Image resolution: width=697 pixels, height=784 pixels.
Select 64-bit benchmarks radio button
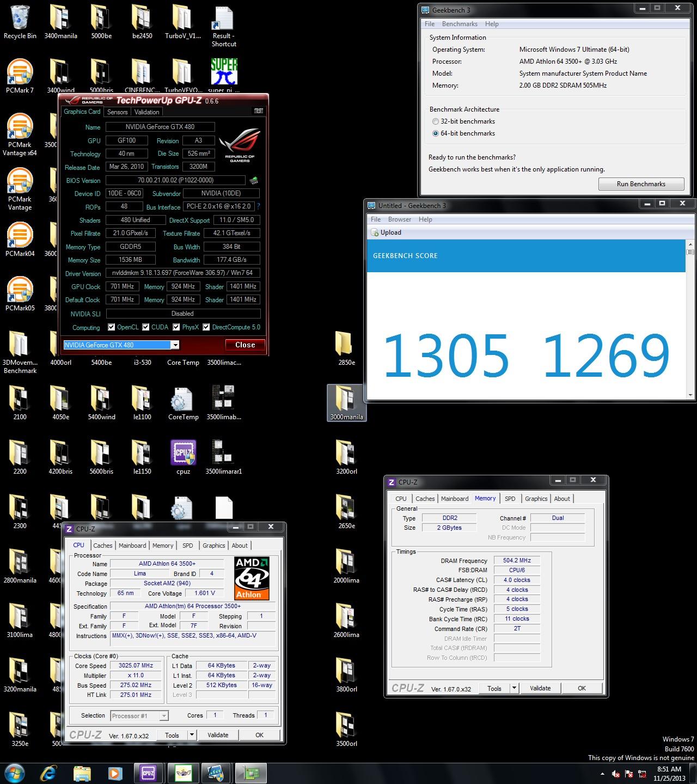[x=435, y=133]
